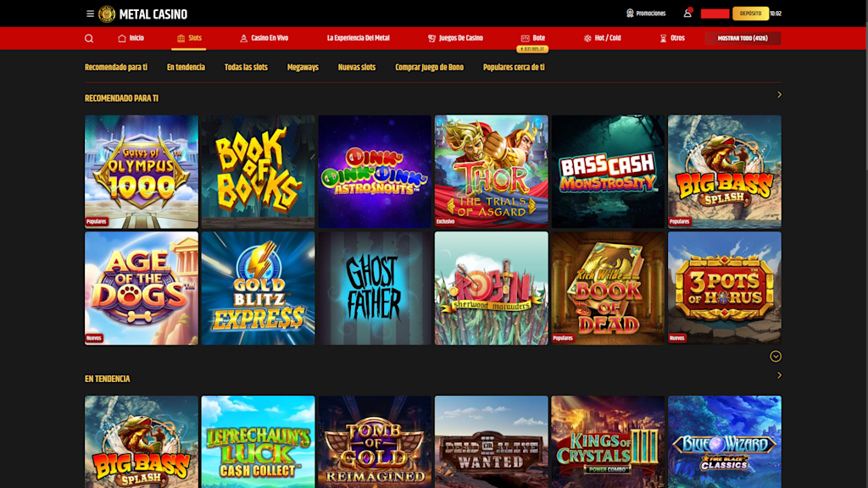Launch Gates of Olympus 1000 game

[142, 171]
